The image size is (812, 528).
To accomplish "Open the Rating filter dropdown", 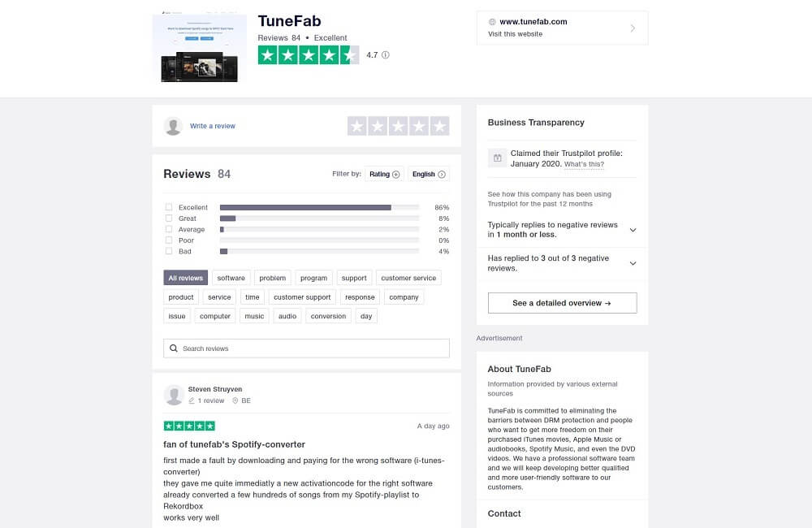I will (384, 174).
